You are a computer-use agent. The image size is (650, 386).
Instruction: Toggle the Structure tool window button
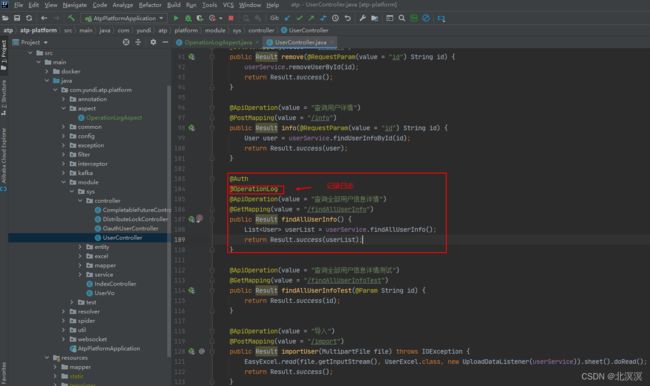4,98
